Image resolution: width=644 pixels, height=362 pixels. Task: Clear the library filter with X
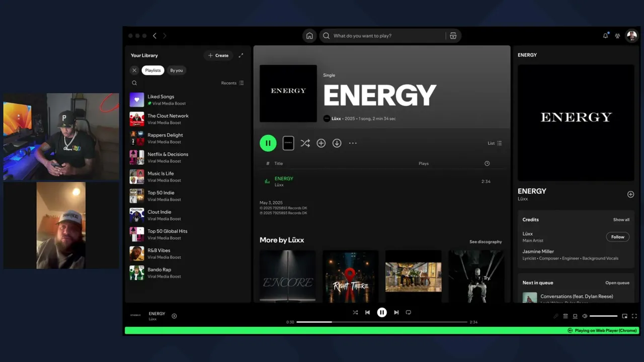pyautogui.click(x=134, y=70)
